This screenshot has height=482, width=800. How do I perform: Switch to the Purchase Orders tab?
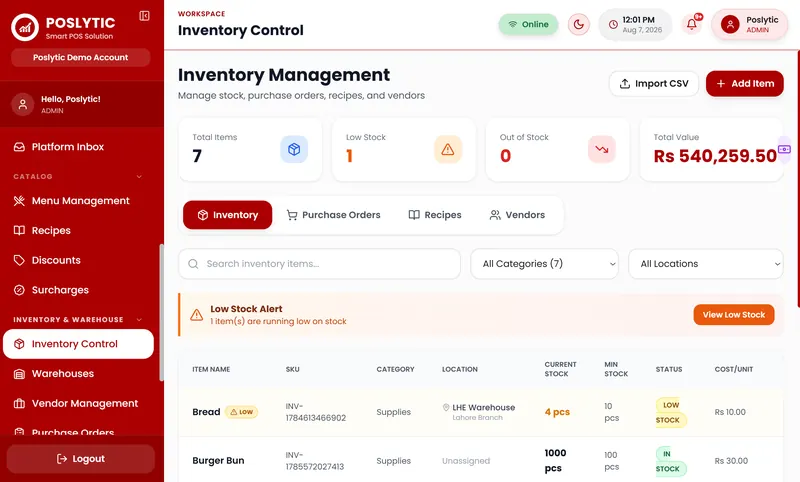point(333,215)
